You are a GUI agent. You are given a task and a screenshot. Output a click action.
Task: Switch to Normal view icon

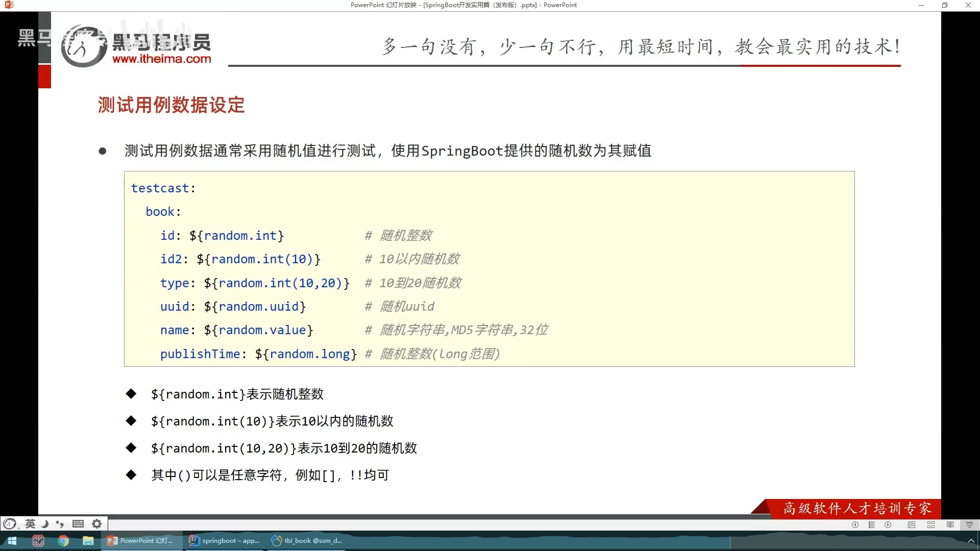point(912,525)
